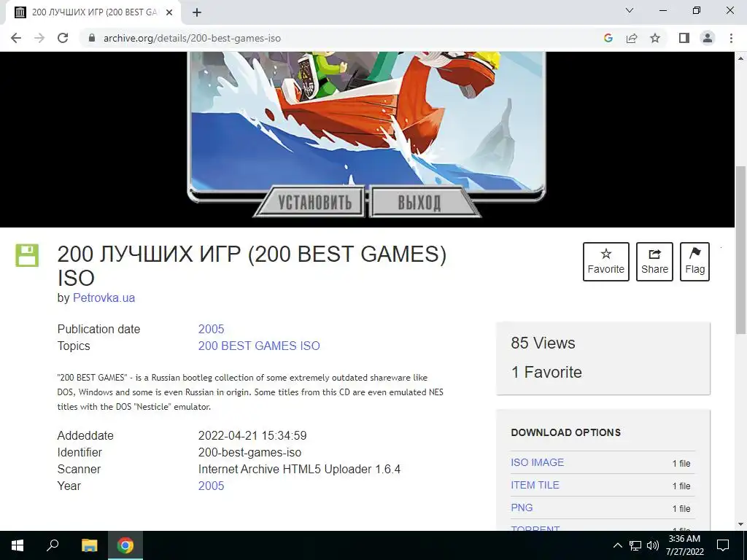Open the Windows notification center
Image resolution: width=747 pixels, height=560 pixels.
(723, 545)
